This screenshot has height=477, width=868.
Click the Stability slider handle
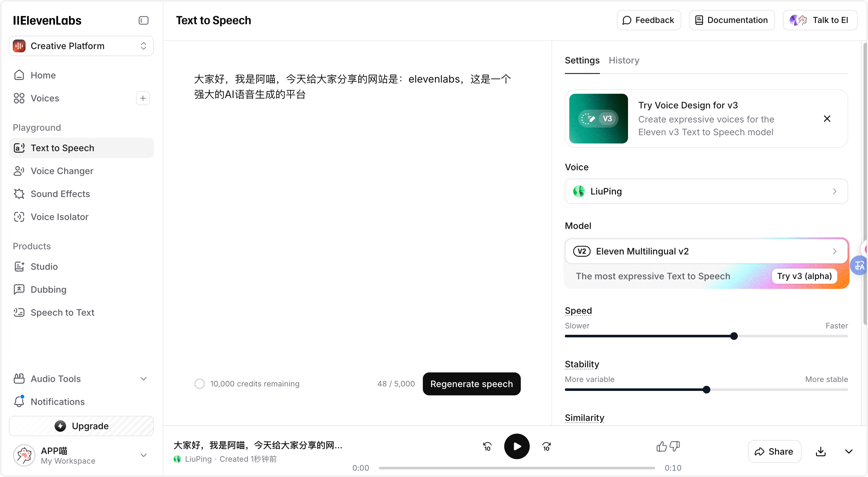click(x=706, y=390)
